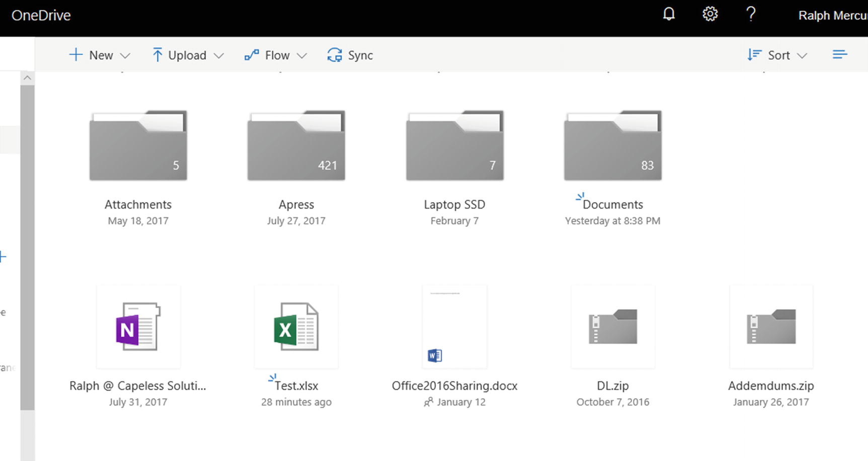Open the Apress folder icon
The image size is (868, 461).
pos(296,145)
